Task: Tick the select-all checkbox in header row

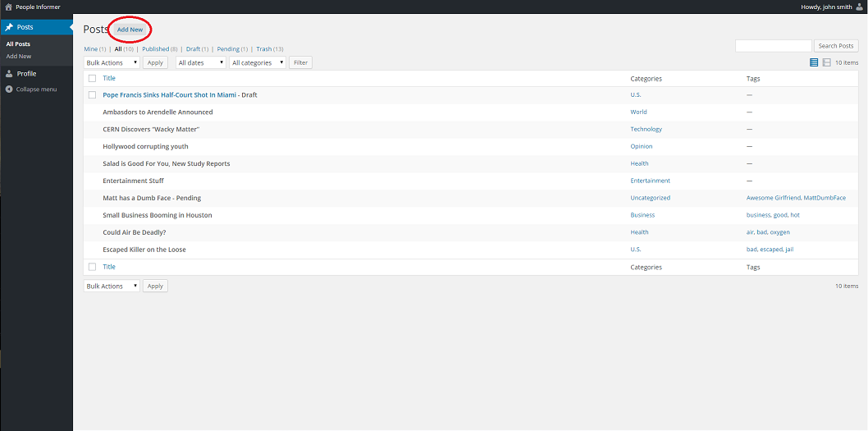Action: (92, 79)
